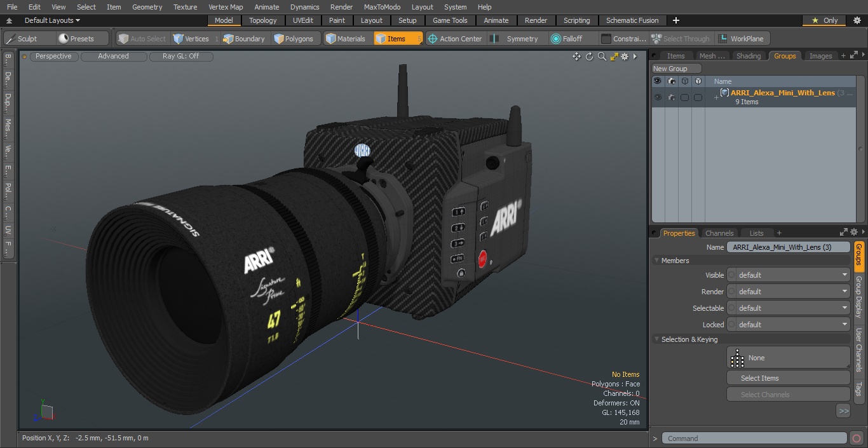Click the viewport maximize arrows icon
The height and width of the screenshot is (448, 868).
tap(614, 57)
